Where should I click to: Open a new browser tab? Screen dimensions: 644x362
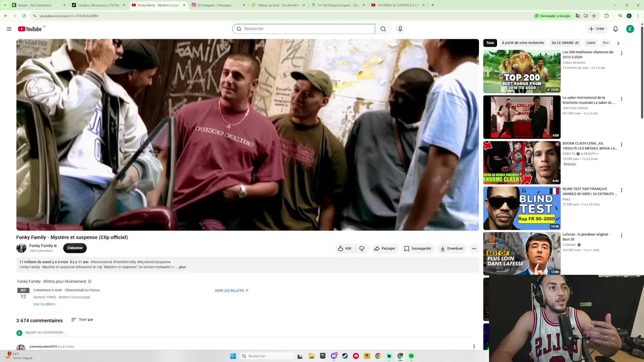(433, 5)
